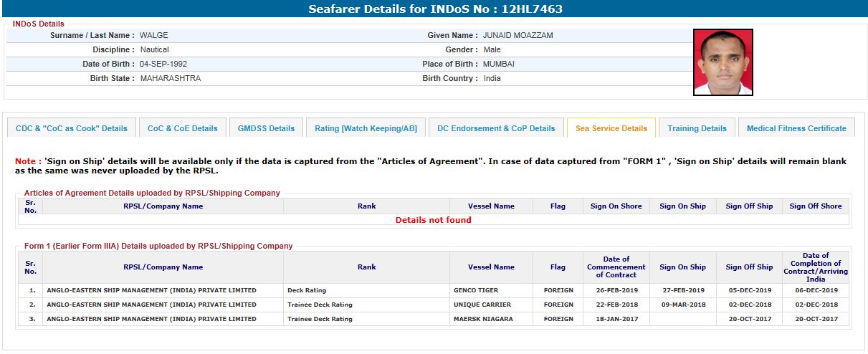Click the Deck Rating rank in row 1
868x354 pixels.
pos(307,290)
